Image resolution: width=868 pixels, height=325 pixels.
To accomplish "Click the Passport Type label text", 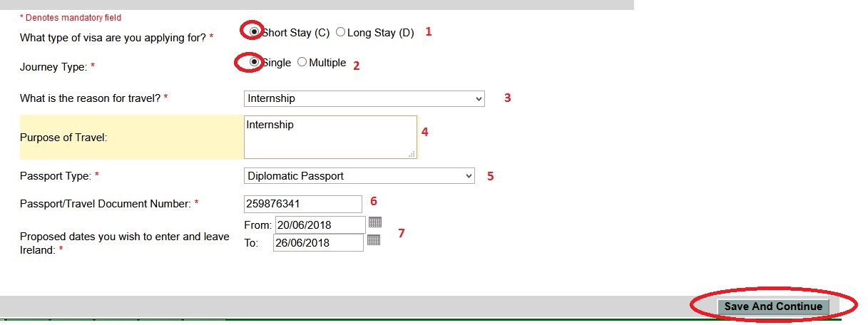I will [x=56, y=175].
